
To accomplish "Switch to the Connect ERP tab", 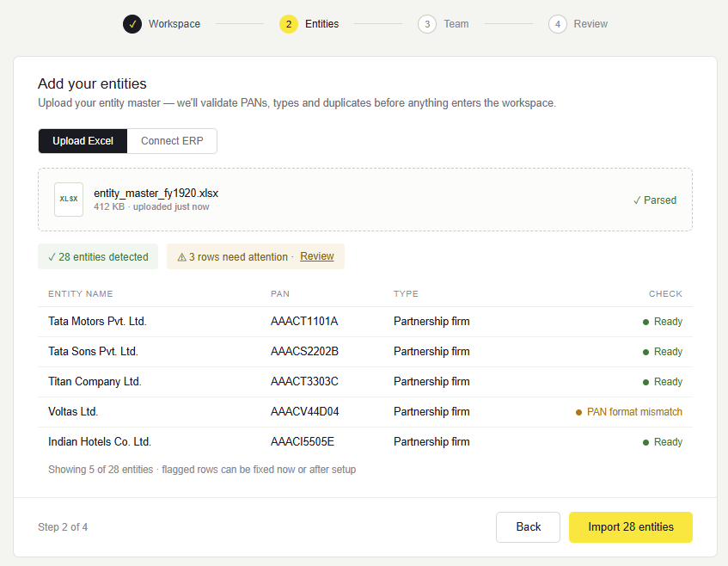I will pyautogui.click(x=172, y=141).
